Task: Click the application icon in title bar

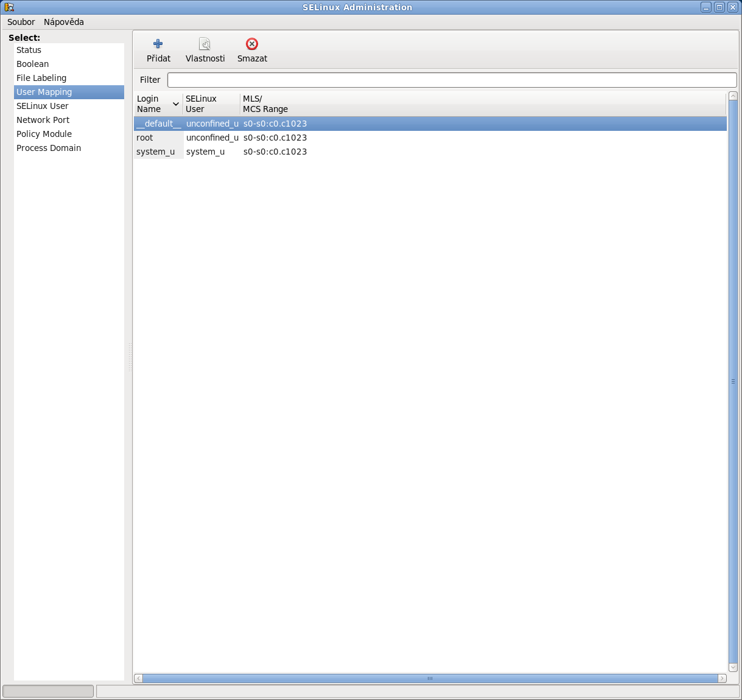Action: coord(9,7)
